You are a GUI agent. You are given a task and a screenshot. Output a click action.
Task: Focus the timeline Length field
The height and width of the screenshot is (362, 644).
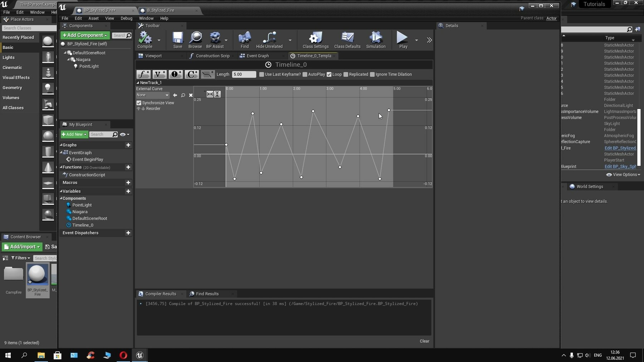point(244,74)
